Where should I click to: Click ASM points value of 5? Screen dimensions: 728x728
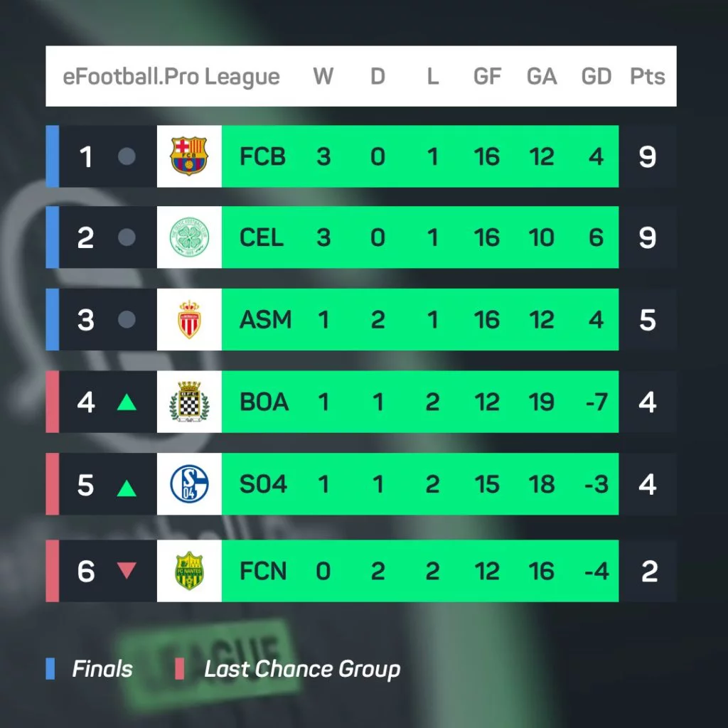647,320
